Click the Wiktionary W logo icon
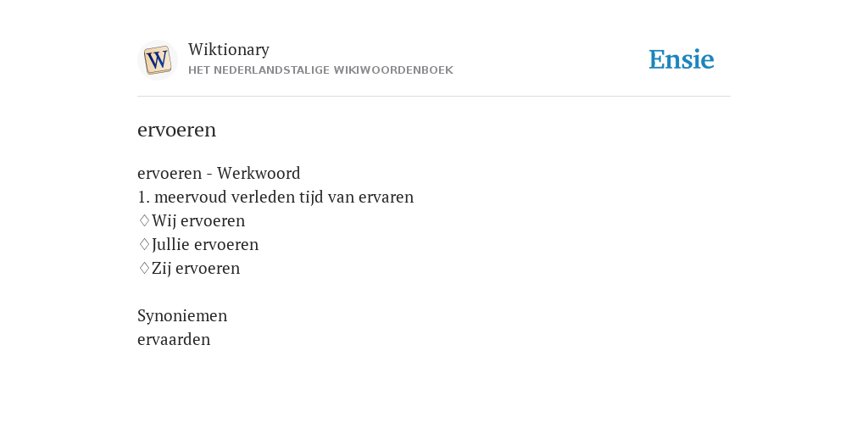The image size is (868, 434). tap(157, 60)
